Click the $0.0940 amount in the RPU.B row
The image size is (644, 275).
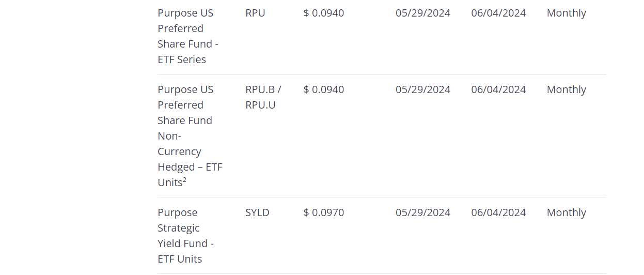(324, 89)
